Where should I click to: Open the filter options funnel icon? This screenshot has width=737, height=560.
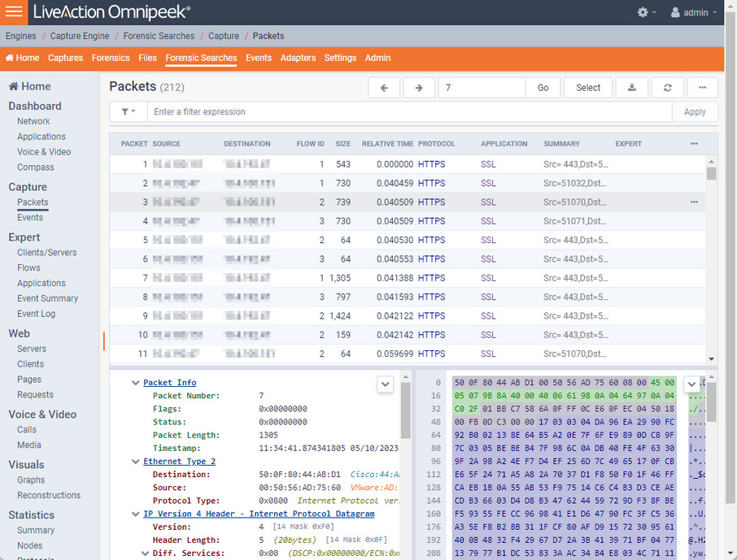pyautogui.click(x=124, y=111)
